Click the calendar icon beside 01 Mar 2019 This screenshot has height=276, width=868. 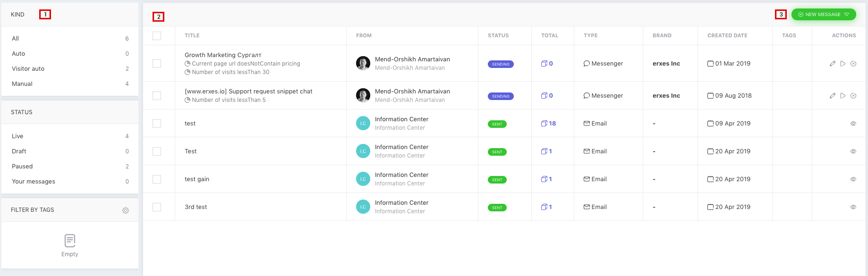(x=710, y=64)
